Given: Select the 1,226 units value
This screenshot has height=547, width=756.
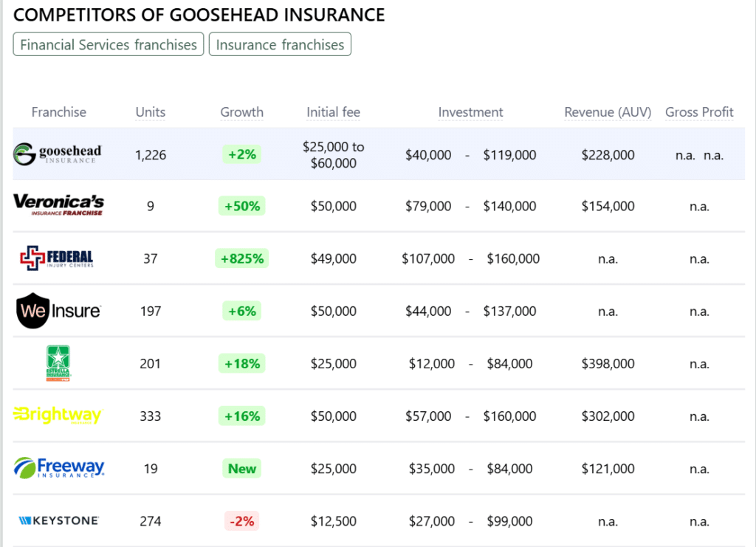Looking at the screenshot, I should point(151,155).
